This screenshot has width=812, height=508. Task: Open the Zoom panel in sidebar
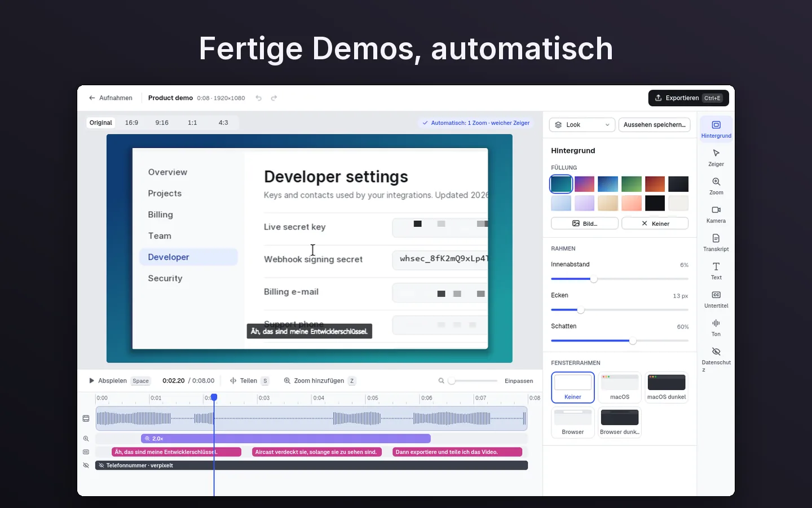pos(716,186)
